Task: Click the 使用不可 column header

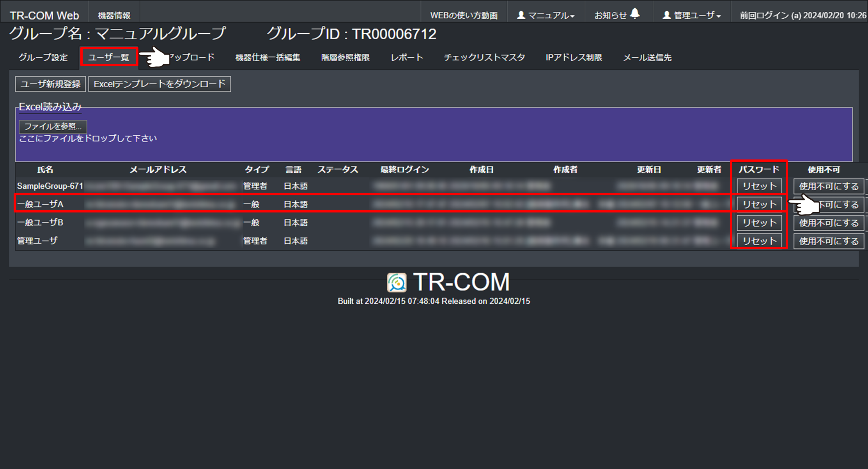Action: click(824, 170)
